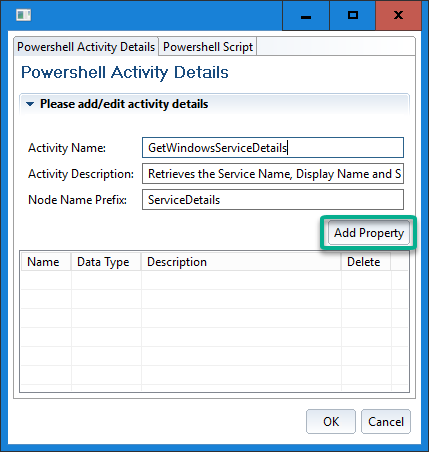
Task: Click the application icon in title bar
Action: [23, 15]
